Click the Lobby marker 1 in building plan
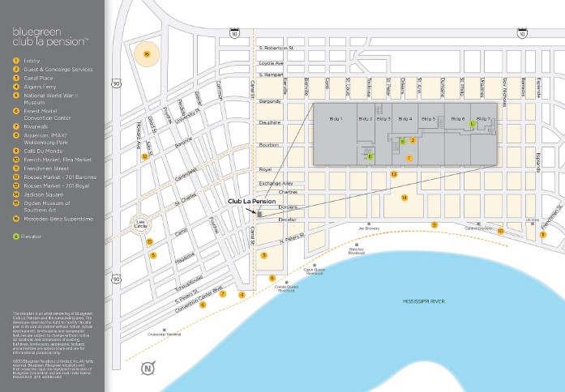 pyautogui.click(x=409, y=157)
